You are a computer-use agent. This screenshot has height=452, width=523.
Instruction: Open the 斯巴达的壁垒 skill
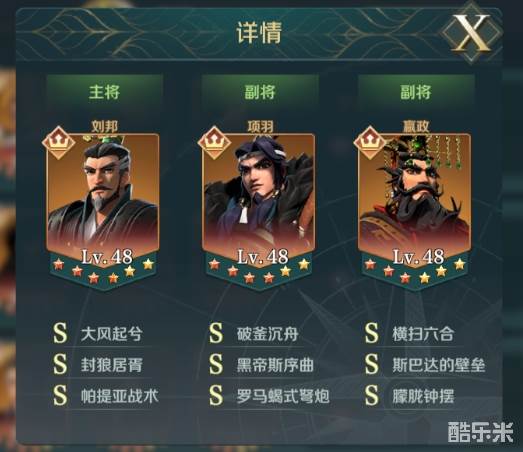439,365
